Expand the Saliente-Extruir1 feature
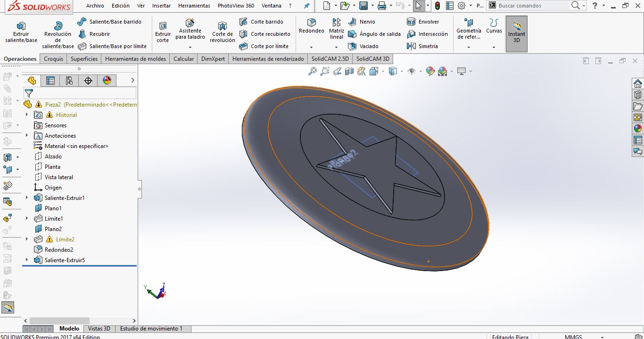The image size is (644, 339). pos(27,198)
